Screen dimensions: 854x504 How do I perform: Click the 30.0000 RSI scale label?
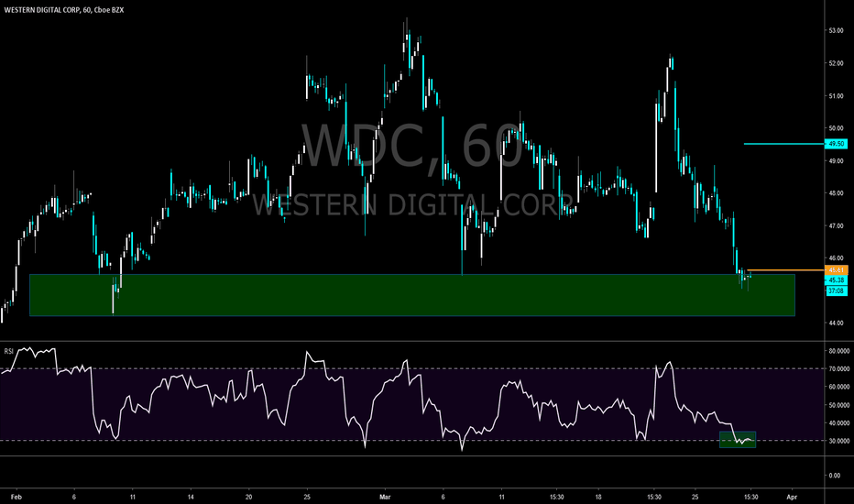[x=838, y=441]
